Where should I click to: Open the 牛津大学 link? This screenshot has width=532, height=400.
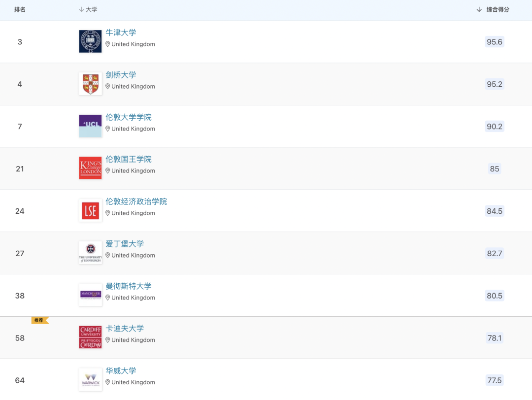tap(121, 33)
